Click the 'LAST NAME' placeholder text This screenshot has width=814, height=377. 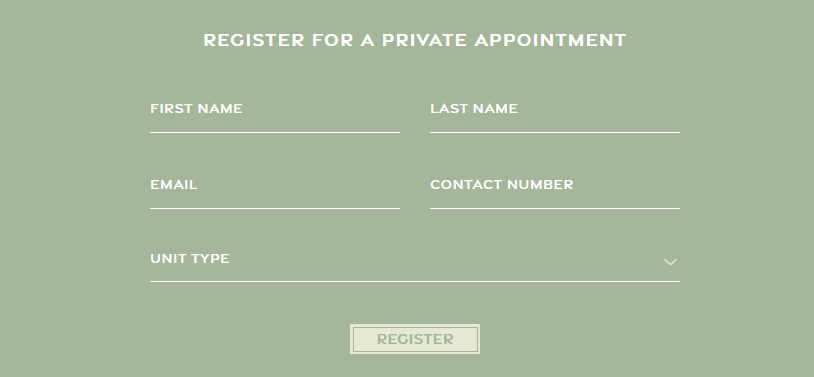473,109
